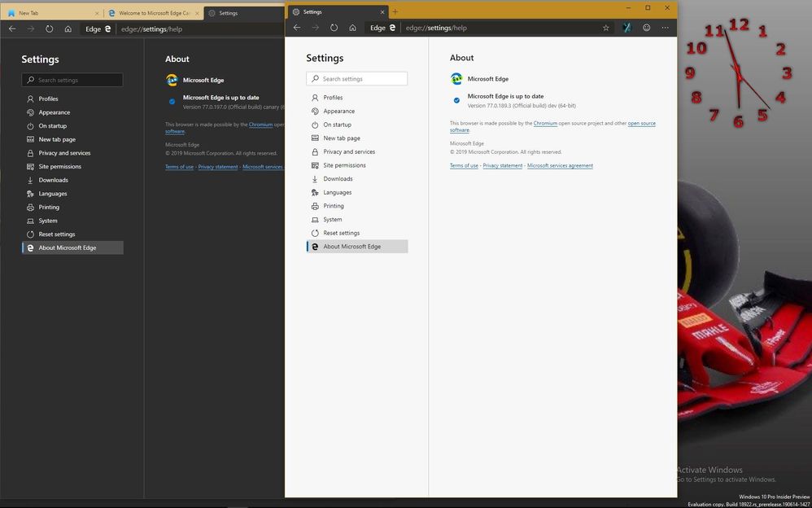Click Home icon in the light Edge window
The image size is (812, 508).
coord(352,28)
